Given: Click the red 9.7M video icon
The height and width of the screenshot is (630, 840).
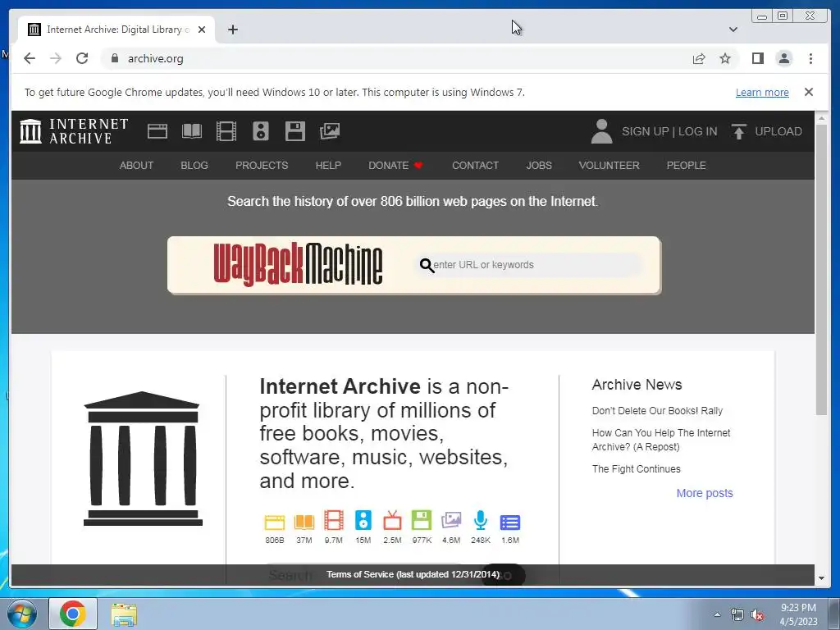Looking at the screenshot, I should coord(333,521).
